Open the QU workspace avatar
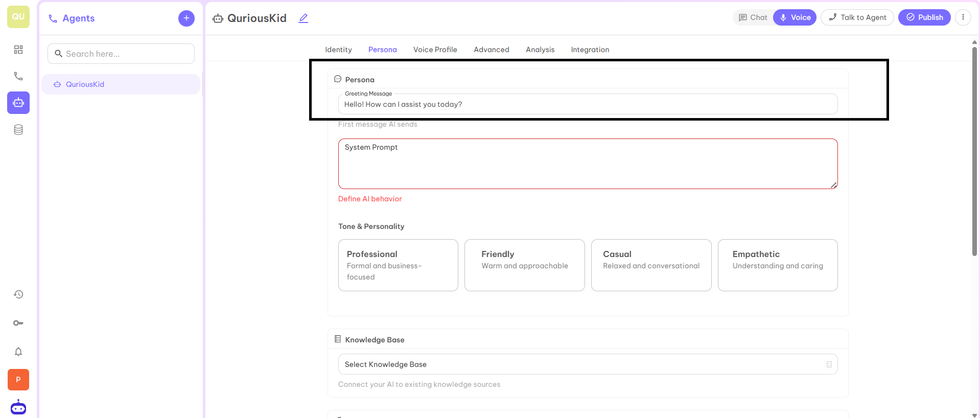The width and height of the screenshot is (980, 418). pos(18,17)
